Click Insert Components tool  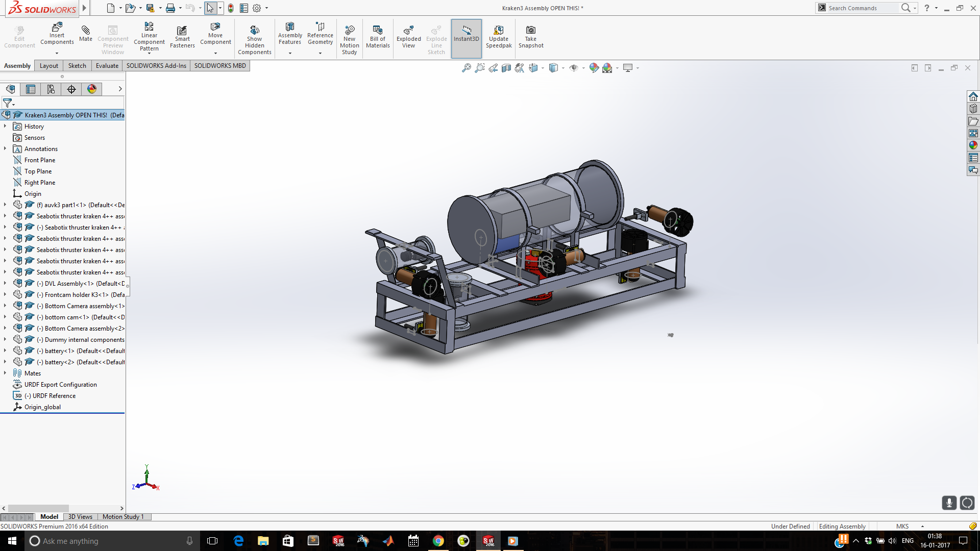point(57,33)
